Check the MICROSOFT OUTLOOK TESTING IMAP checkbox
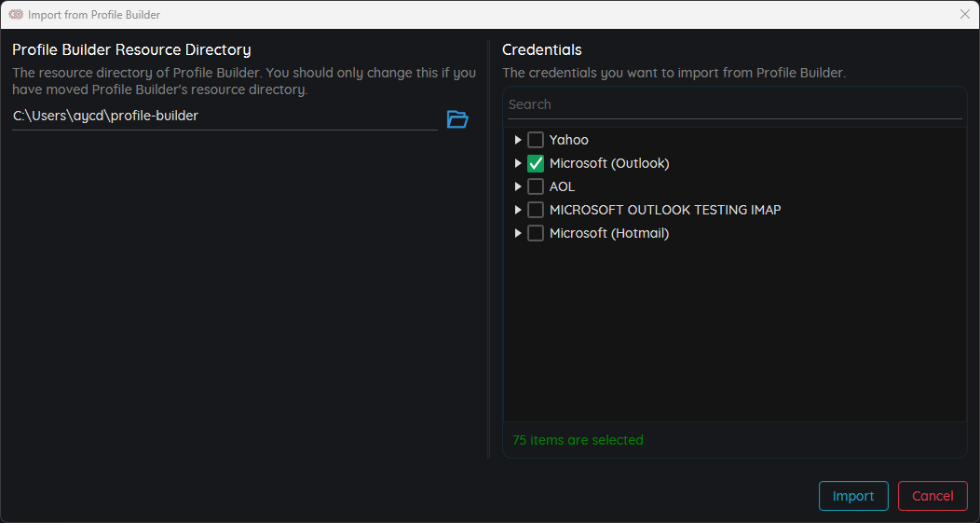This screenshot has width=980, height=523. (x=536, y=210)
